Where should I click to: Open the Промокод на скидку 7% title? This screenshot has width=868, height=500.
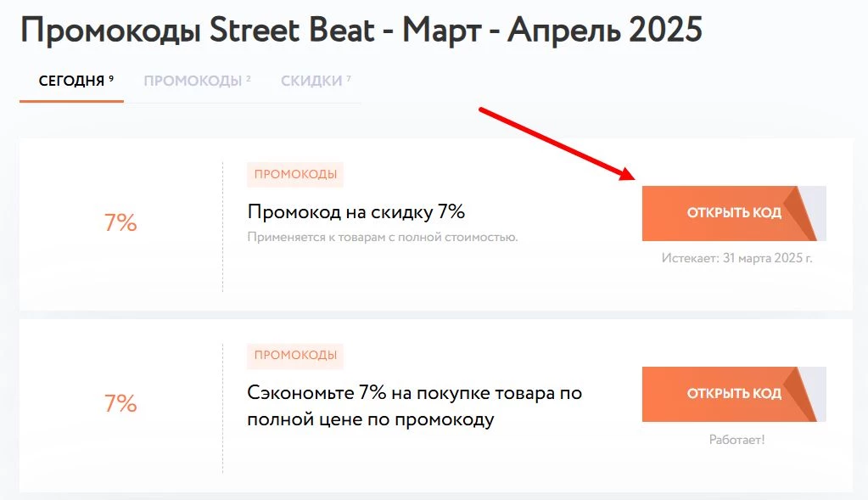[356, 211]
